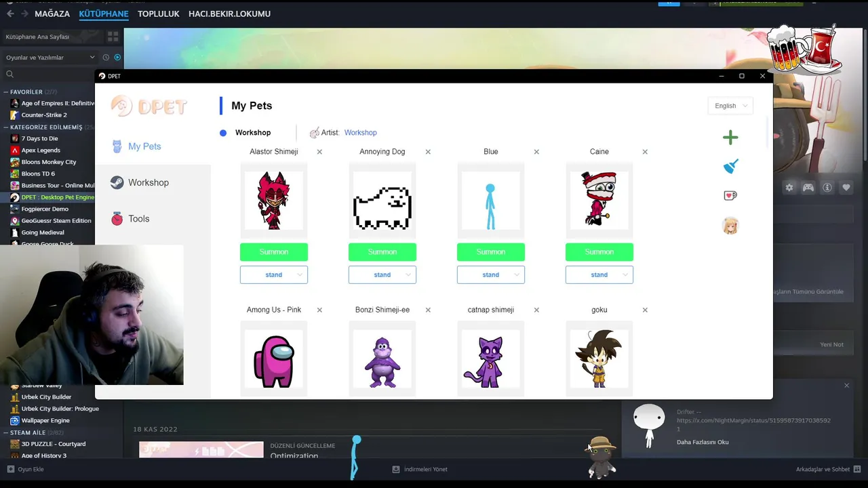
Task: Open TOPLULUK tab in Steam
Action: pos(159,14)
